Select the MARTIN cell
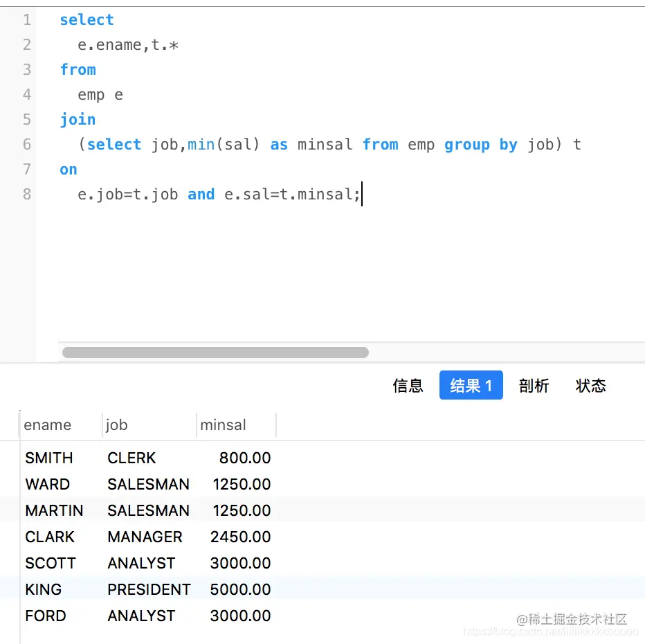Screen dimensions: 645x644 [x=54, y=510]
